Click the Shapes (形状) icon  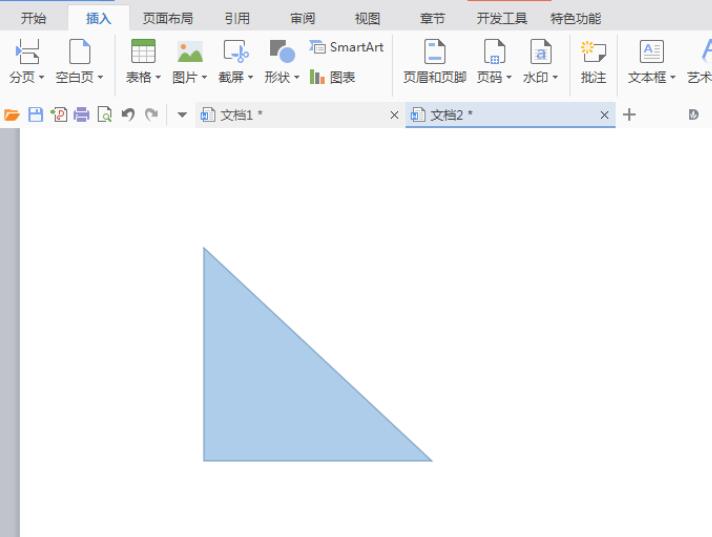(282, 51)
